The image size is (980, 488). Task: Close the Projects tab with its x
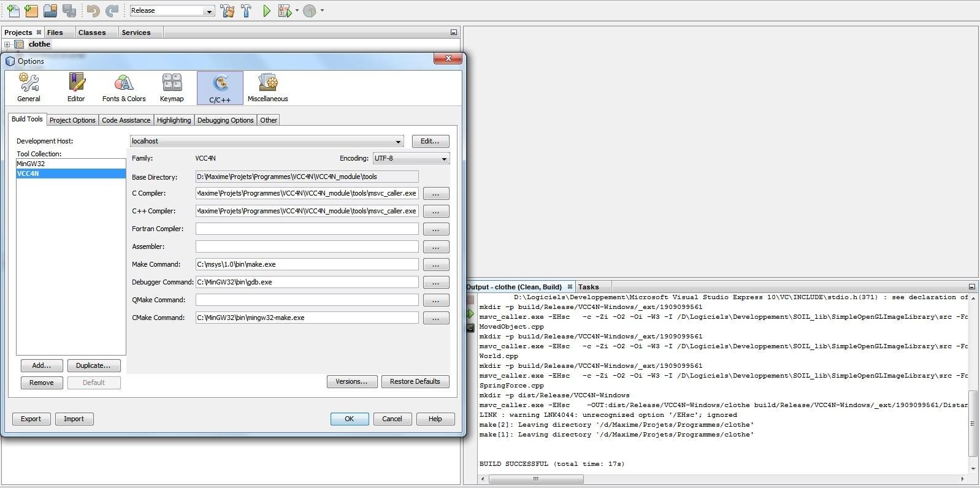[x=39, y=32]
